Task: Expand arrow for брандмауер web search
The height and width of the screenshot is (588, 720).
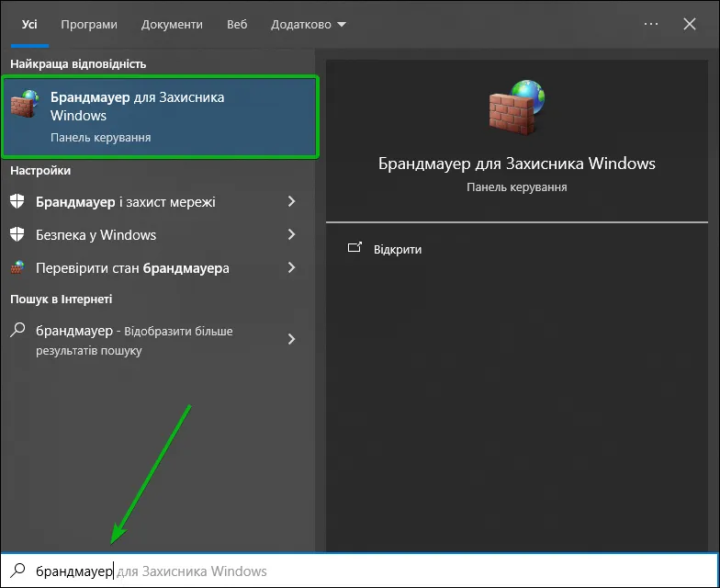Action: (x=291, y=339)
